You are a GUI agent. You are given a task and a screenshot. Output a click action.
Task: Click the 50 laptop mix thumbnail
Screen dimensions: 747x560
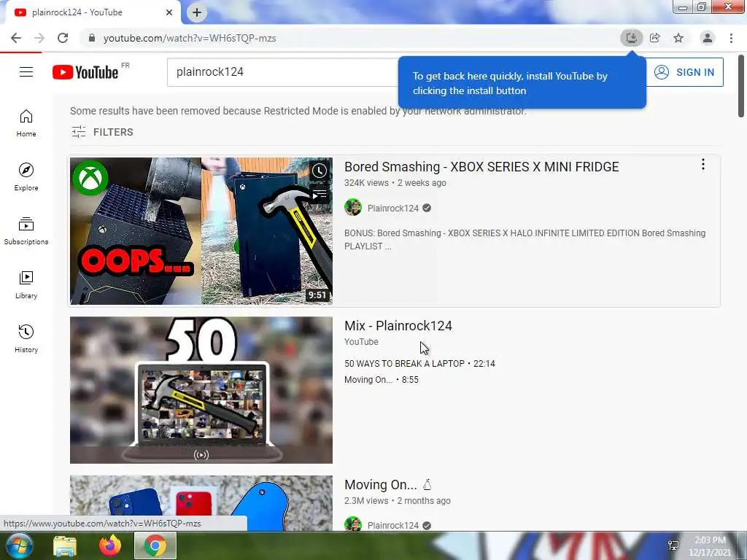tap(201, 390)
